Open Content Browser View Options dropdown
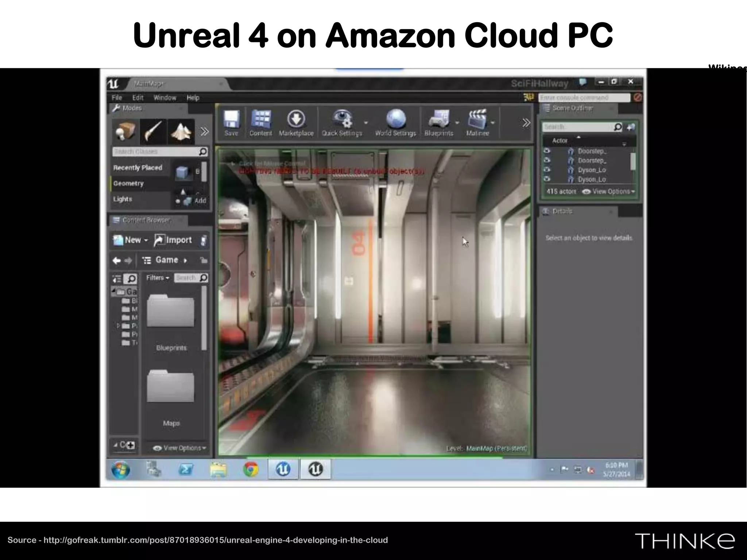The image size is (747, 560). (180, 448)
